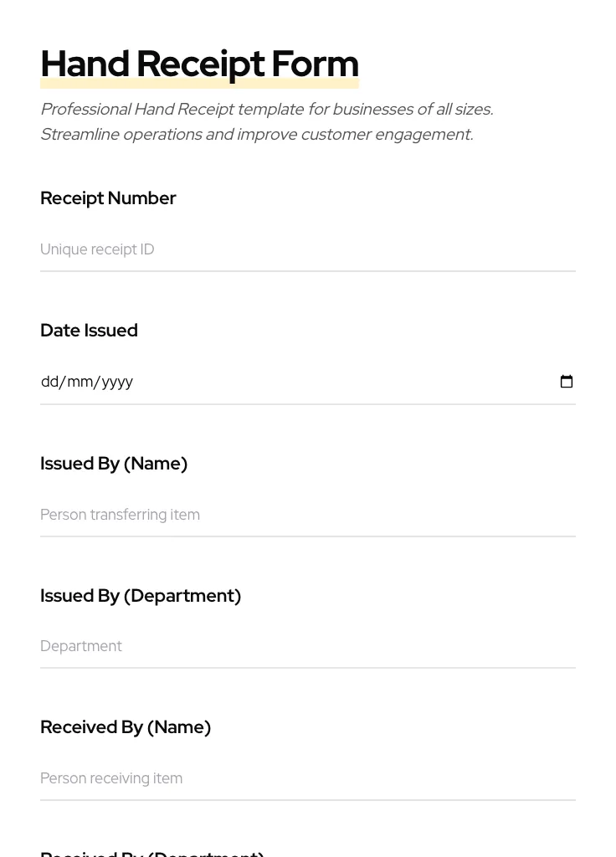Click the Person transferring item field
Screen dimensions: 616x857
click(120, 515)
